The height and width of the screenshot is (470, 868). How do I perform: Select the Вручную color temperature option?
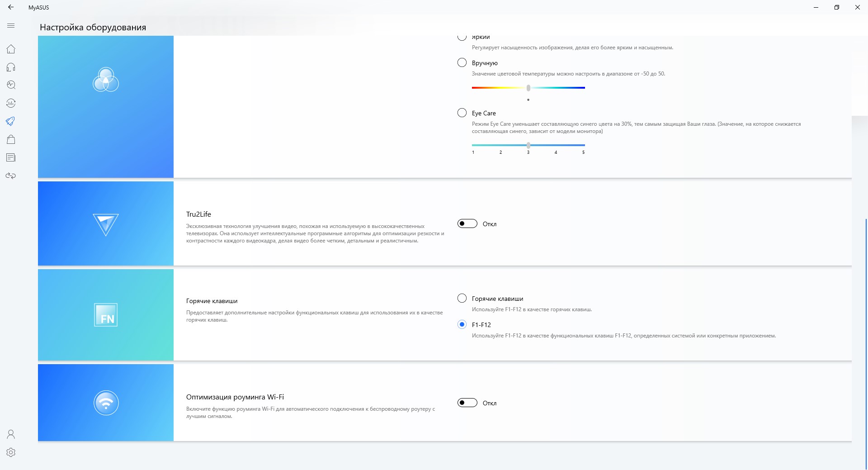(x=462, y=62)
